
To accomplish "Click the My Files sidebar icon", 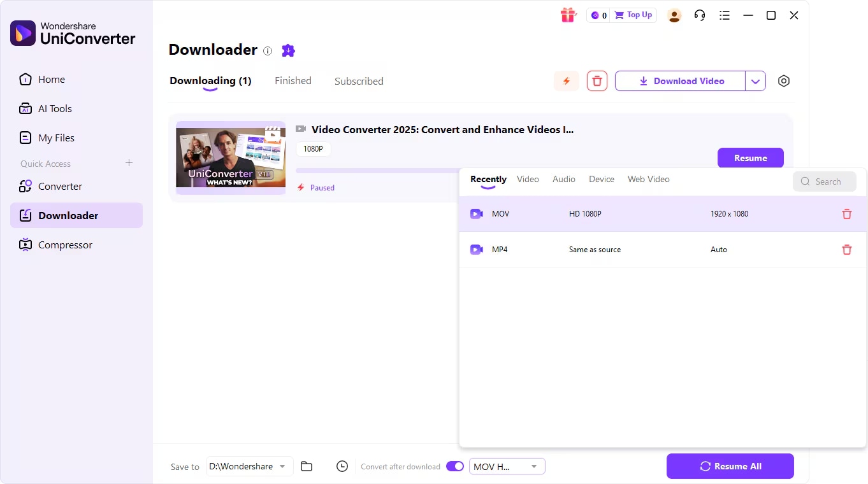I will pos(25,138).
